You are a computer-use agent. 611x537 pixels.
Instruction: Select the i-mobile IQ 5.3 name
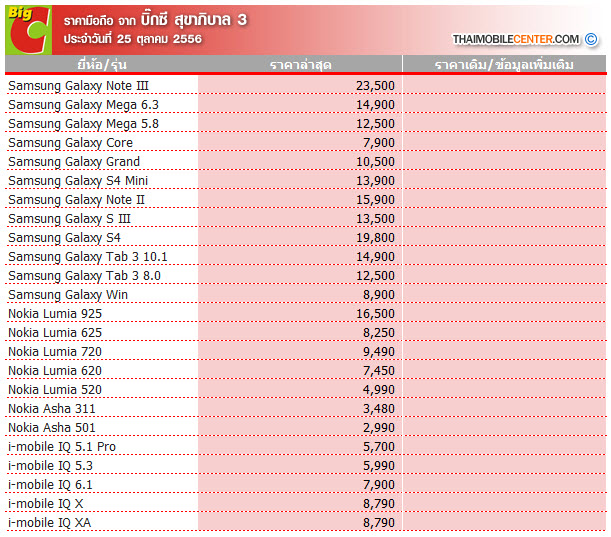51,466
